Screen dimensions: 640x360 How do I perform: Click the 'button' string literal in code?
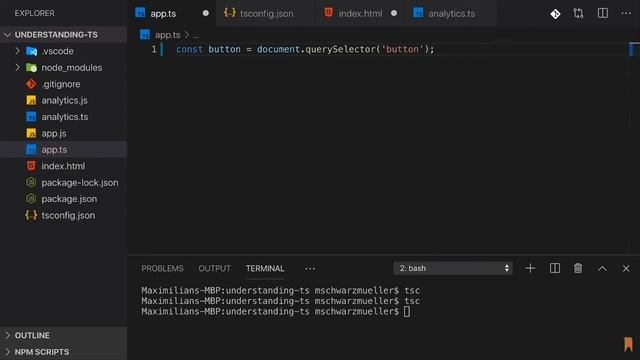(402, 49)
